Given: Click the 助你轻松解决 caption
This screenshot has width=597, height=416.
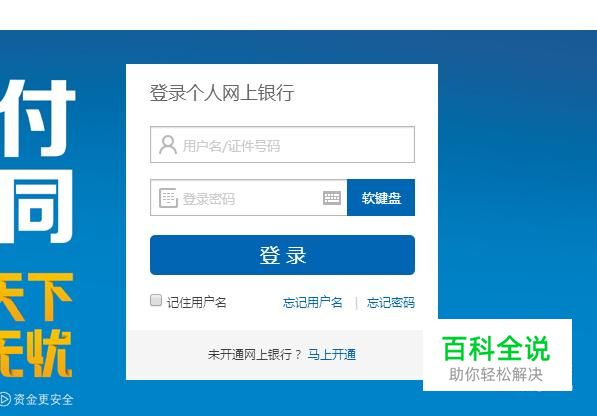Looking at the screenshot, I should pos(496,375).
